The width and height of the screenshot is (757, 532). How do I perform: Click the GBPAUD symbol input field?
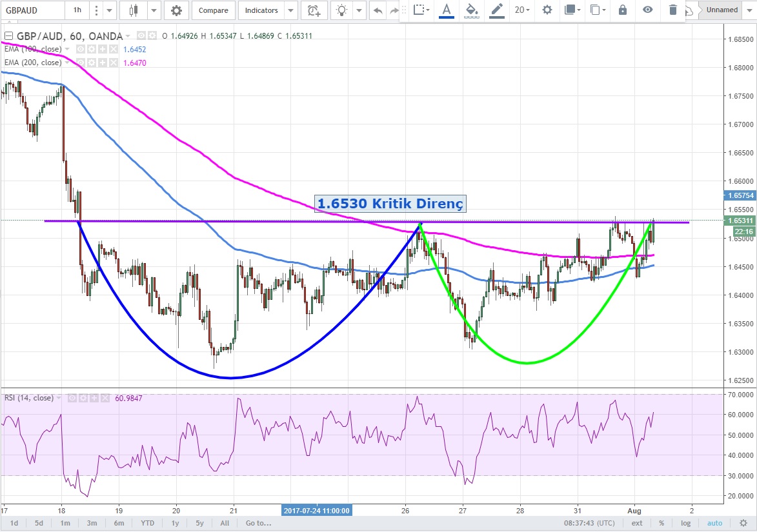32,10
